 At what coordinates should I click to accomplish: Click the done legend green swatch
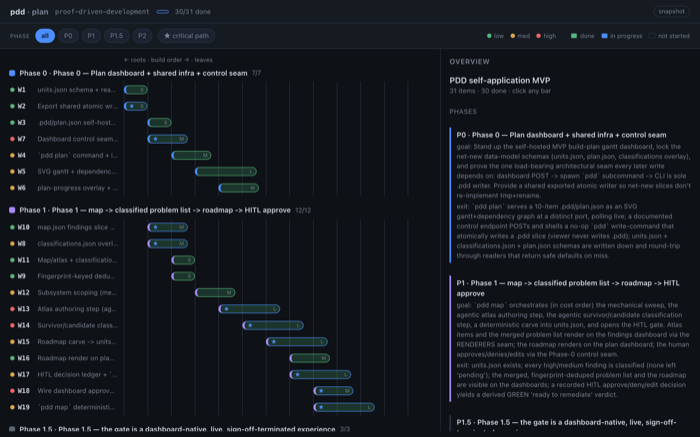click(574, 36)
